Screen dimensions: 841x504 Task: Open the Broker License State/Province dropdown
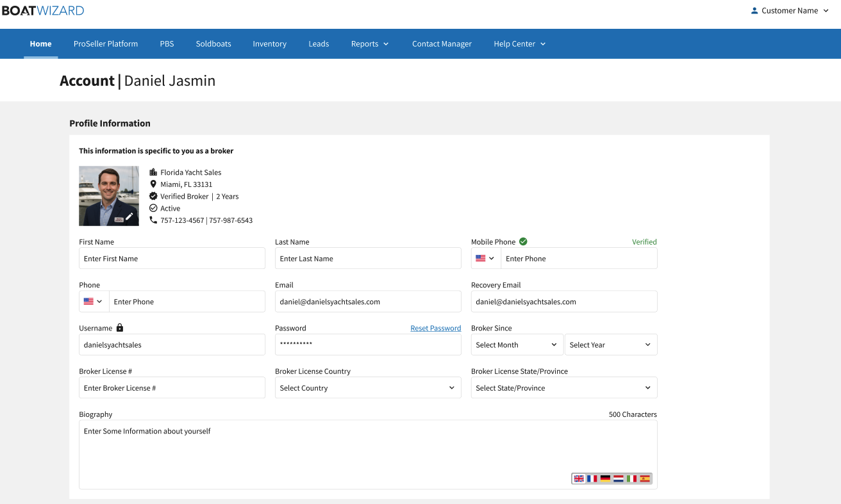(564, 387)
